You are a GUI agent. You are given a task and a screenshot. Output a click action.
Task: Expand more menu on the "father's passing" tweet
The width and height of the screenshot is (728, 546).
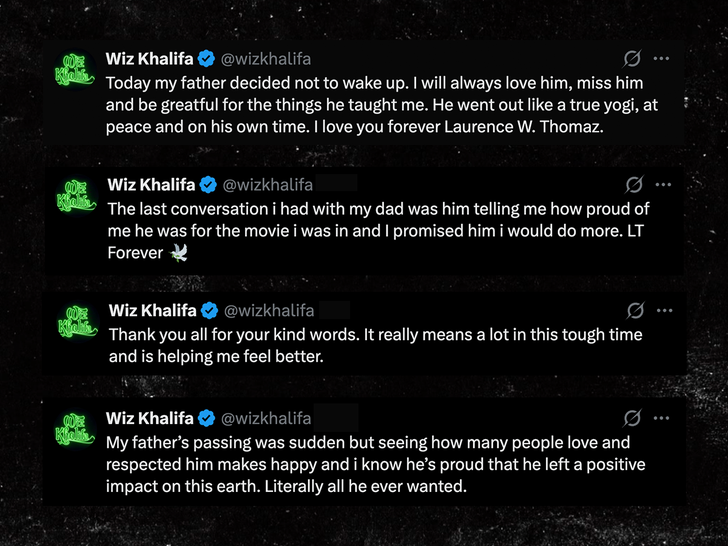[x=661, y=418]
